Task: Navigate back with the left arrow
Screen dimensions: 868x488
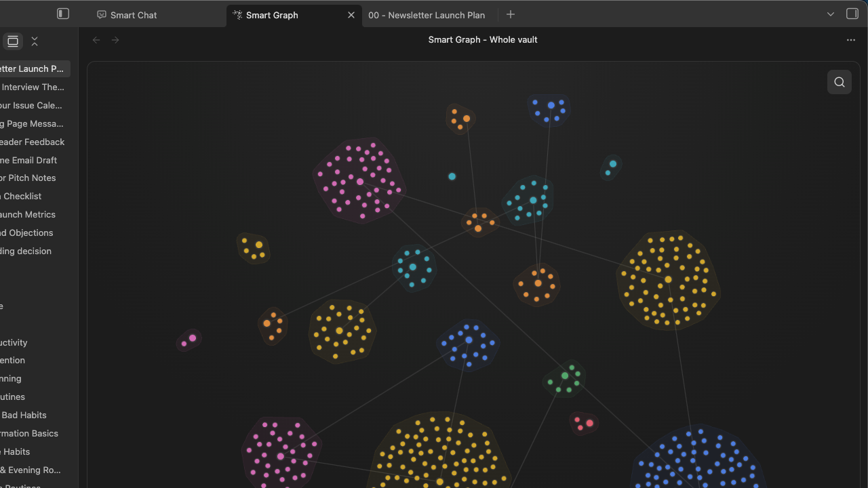Action: click(x=96, y=40)
